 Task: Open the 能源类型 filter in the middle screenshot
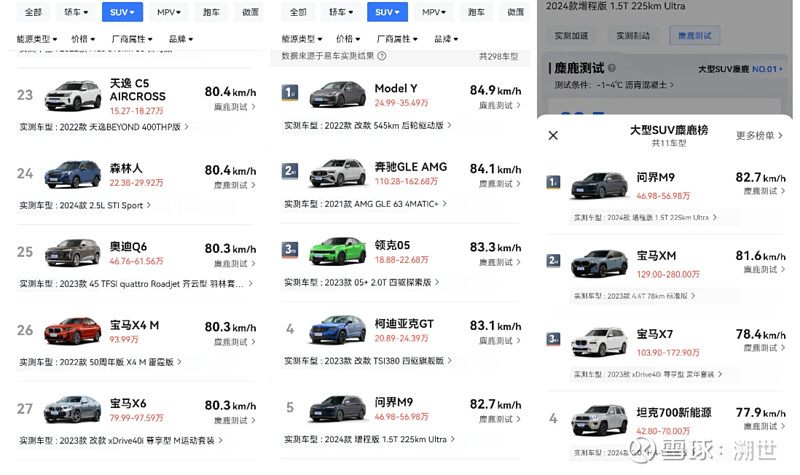[302, 39]
